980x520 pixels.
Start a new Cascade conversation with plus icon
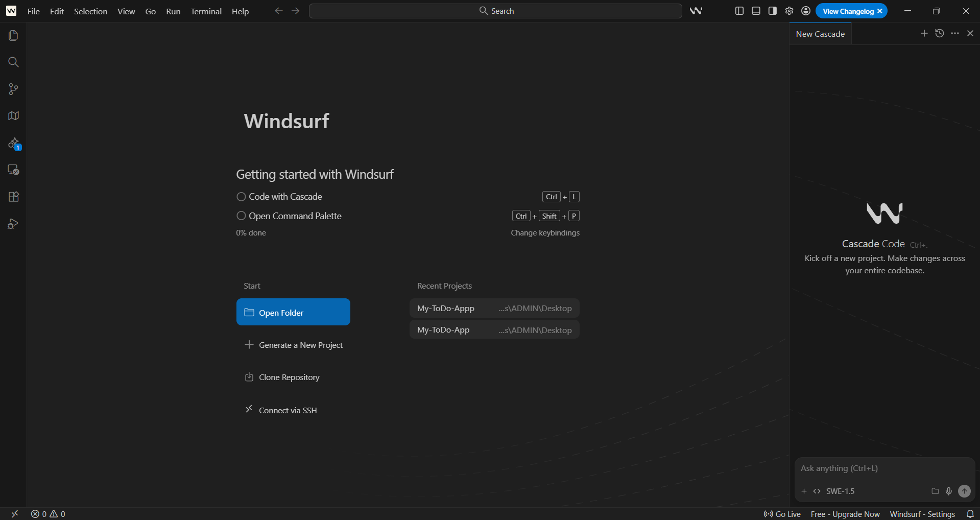[x=924, y=34]
